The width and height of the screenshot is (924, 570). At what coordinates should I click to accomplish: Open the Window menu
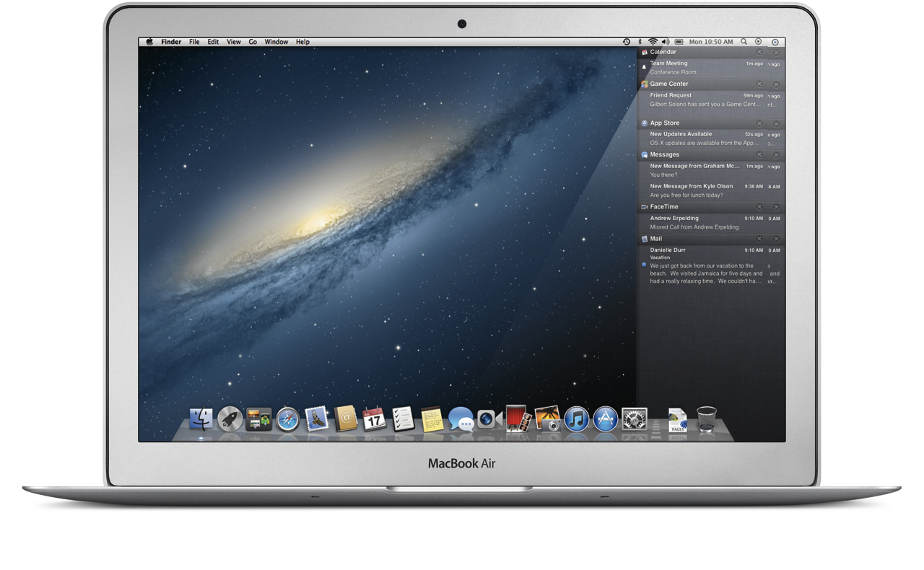[x=276, y=42]
